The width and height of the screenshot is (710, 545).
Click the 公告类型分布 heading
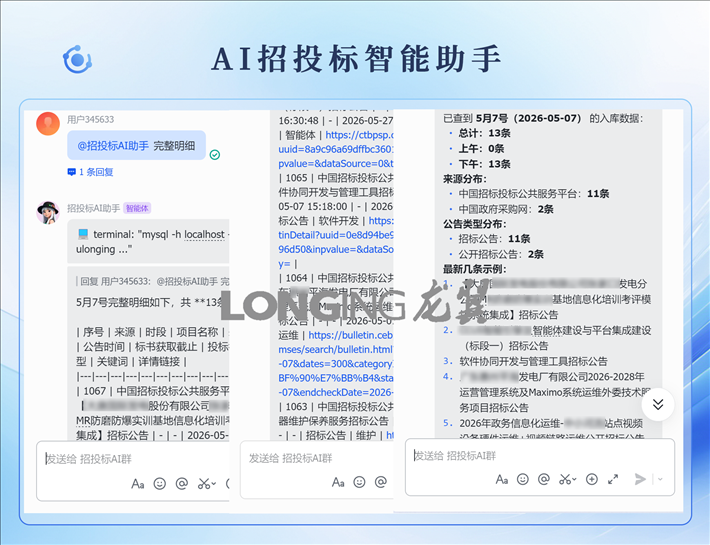click(475, 224)
